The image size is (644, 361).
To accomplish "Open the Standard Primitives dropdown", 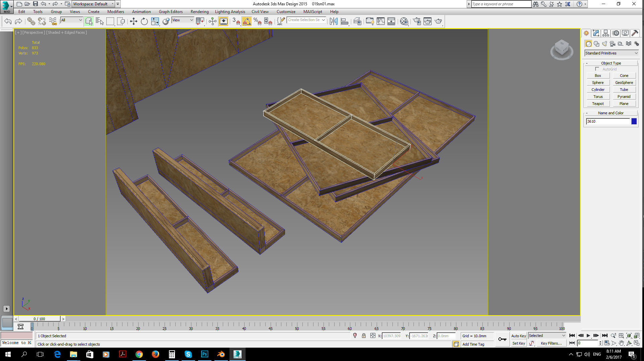I will click(x=611, y=53).
